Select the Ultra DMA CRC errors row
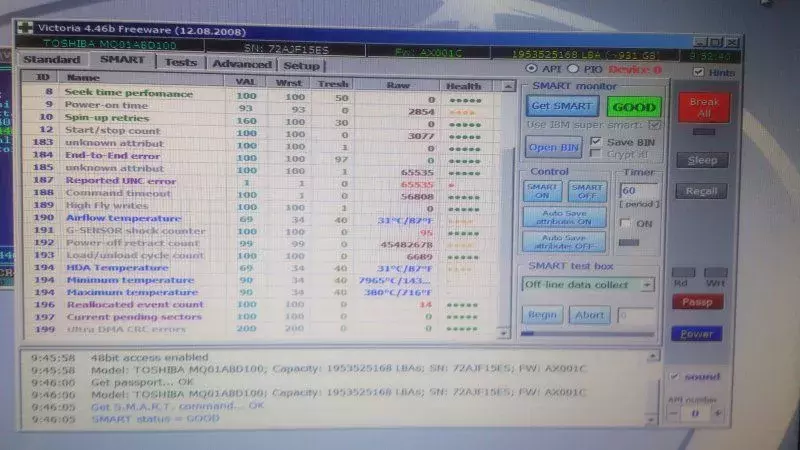The width and height of the screenshot is (800, 450). click(x=261, y=329)
